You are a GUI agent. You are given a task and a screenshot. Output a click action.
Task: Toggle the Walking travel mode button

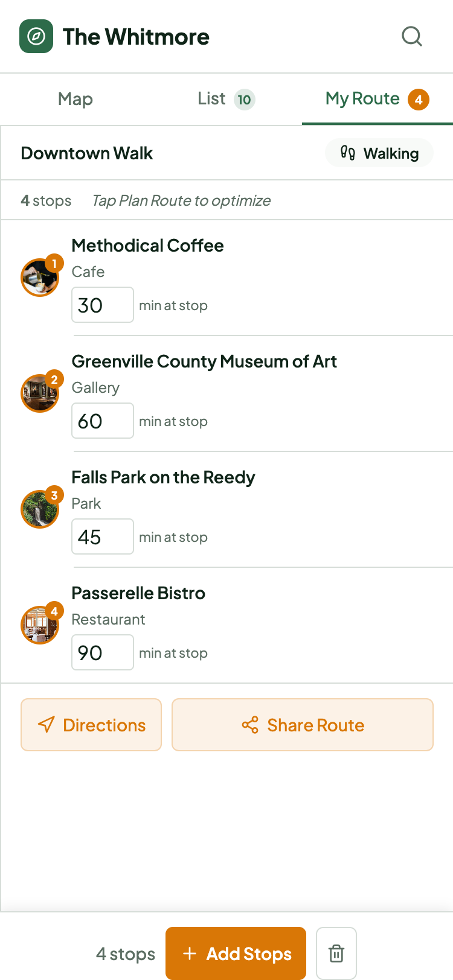click(379, 153)
